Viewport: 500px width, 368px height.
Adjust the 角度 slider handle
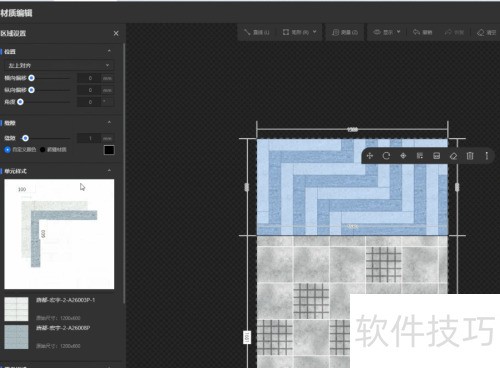20,102
